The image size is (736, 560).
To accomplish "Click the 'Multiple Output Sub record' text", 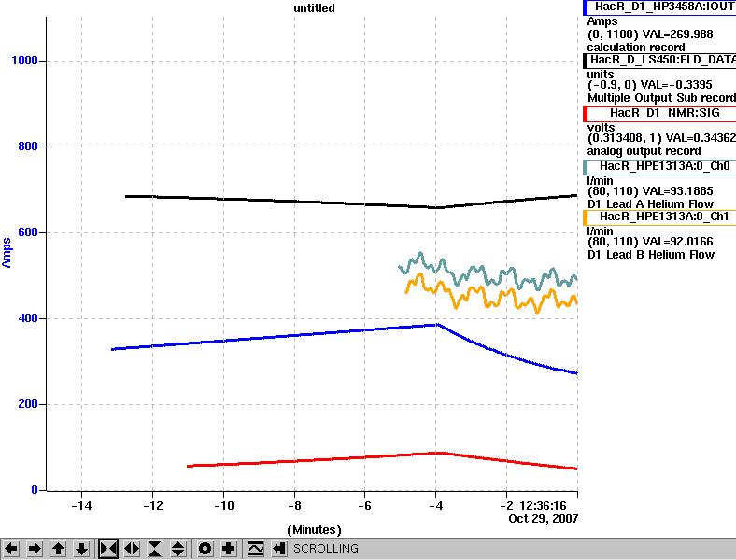I will click(x=662, y=98).
